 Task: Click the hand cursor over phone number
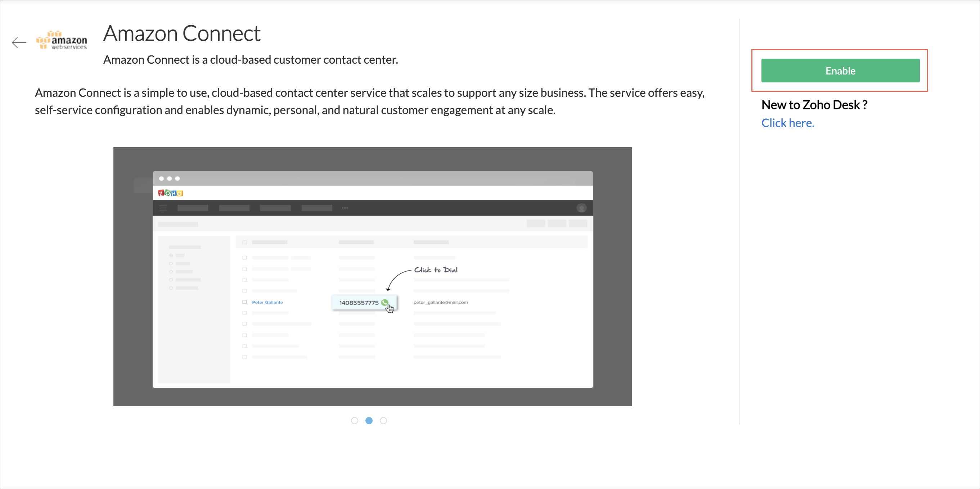click(x=390, y=309)
